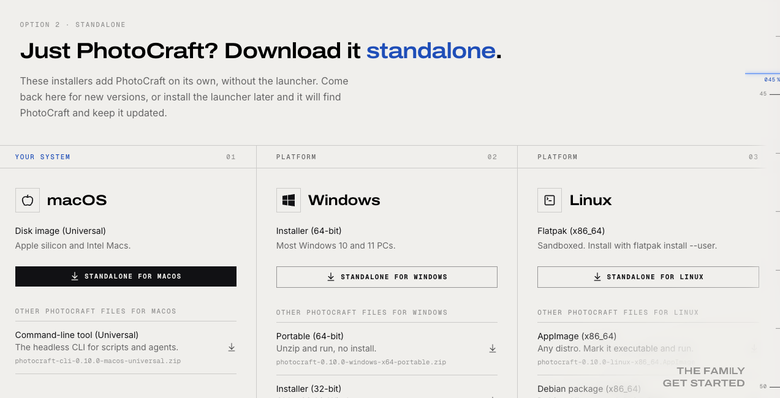Click "Apple silicon and Intel Macs." description
The width and height of the screenshot is (780, 398).
(73, 246)
